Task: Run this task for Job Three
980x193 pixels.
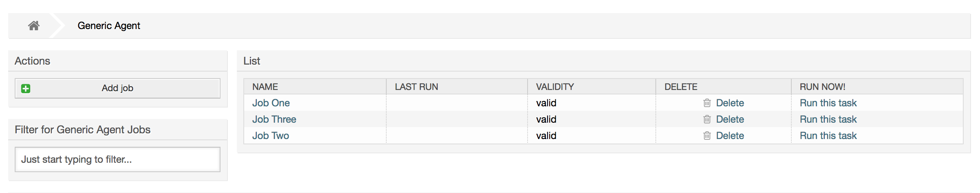Action: click(x=828, y=119)
